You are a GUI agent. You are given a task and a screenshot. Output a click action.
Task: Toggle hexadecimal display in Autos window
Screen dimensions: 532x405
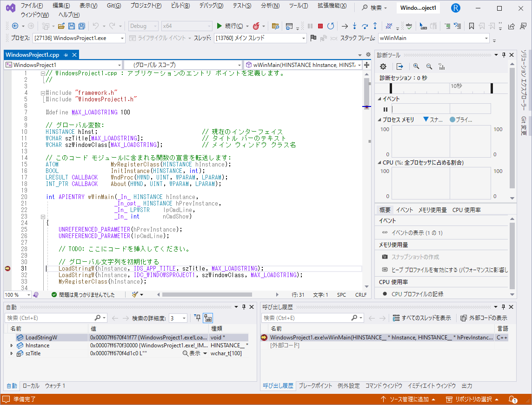click(x=208, y=318)
